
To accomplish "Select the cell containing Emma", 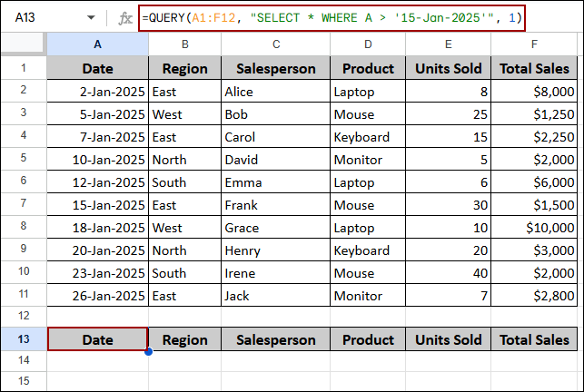I will 275,182.
